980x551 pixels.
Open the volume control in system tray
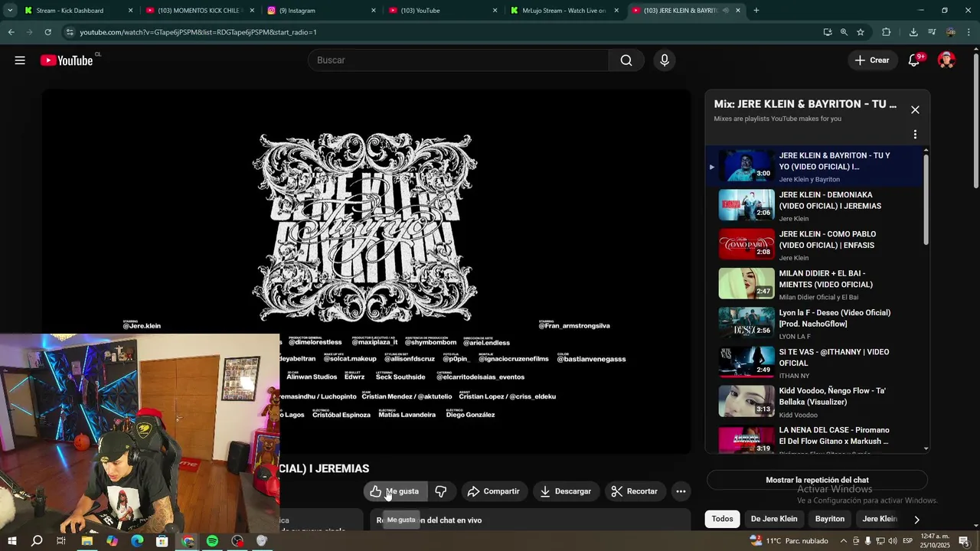893,541
